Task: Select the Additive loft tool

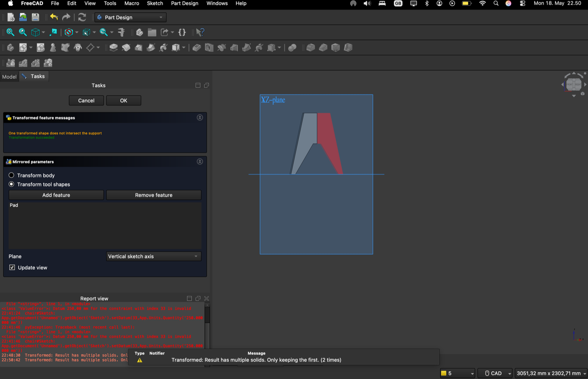Action: 139,47
